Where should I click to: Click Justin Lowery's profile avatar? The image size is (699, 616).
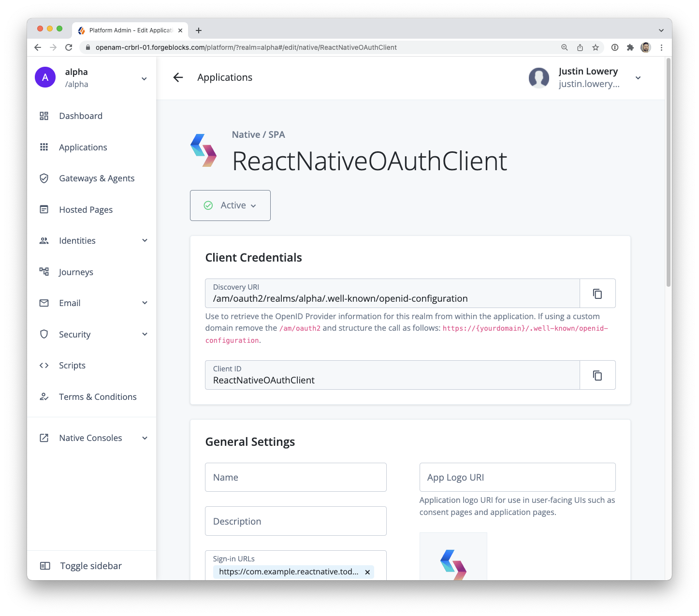click(539, 77)
